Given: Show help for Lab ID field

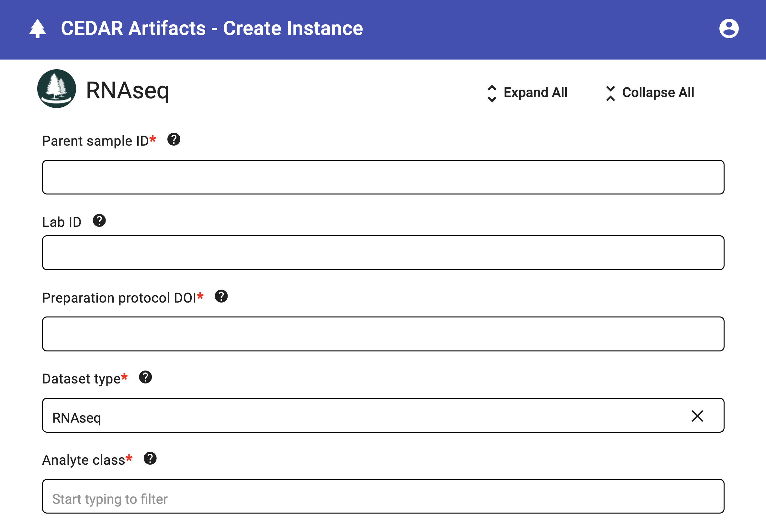Looking at the screenshot, I should [x=99, y=221].
